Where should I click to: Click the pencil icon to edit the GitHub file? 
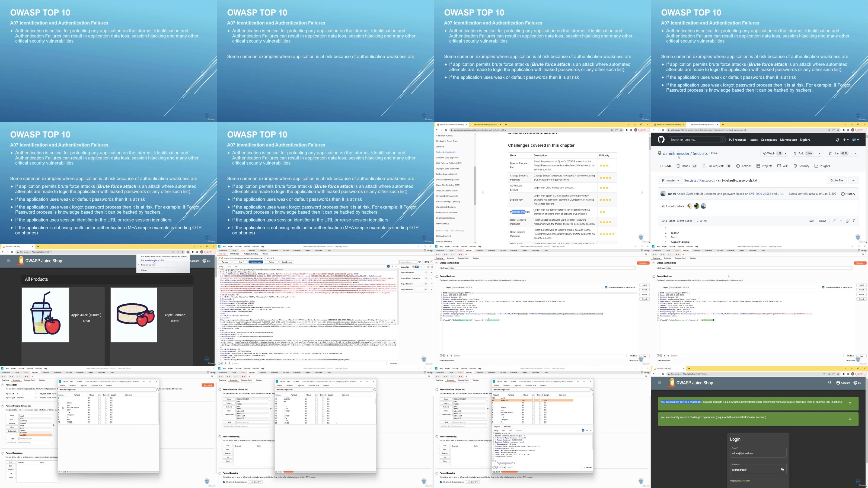coord(834,221)
